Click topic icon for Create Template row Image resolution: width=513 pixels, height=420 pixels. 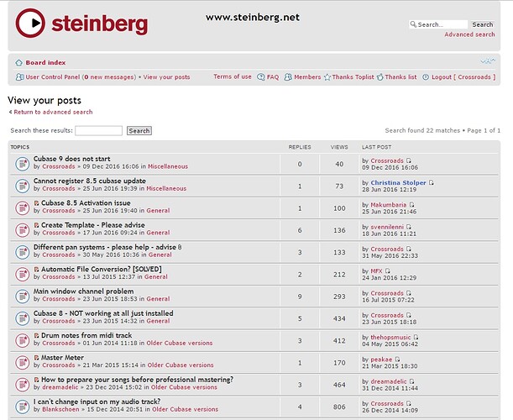click(22, 230)
